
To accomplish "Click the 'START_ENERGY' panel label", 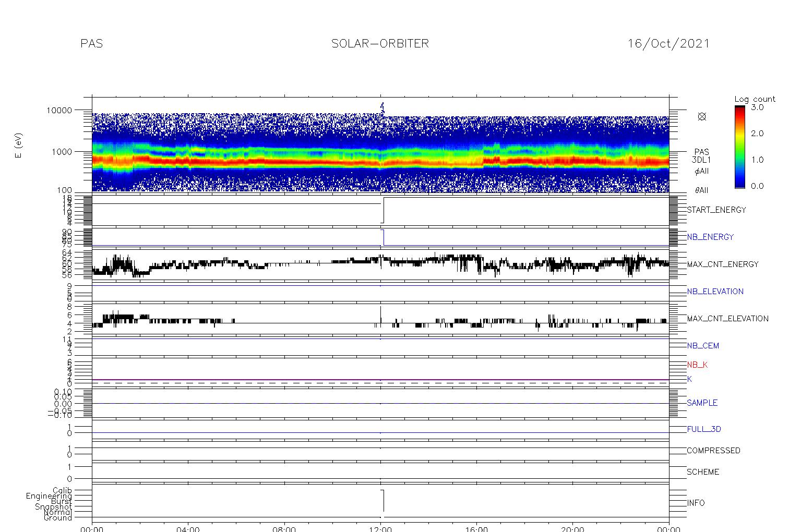I will [x=716, y=210].
